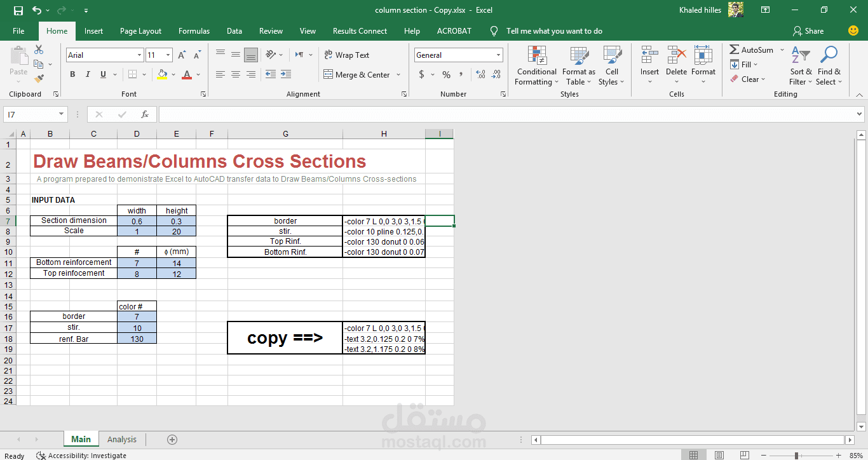Click the Fill Color bucket swatch
Viewport: 868px width, 460px height.
click(162, 74)
